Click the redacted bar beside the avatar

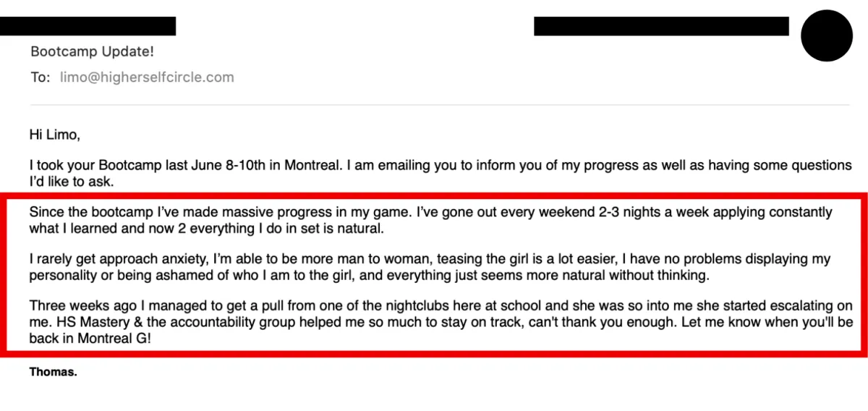(661, 26)
